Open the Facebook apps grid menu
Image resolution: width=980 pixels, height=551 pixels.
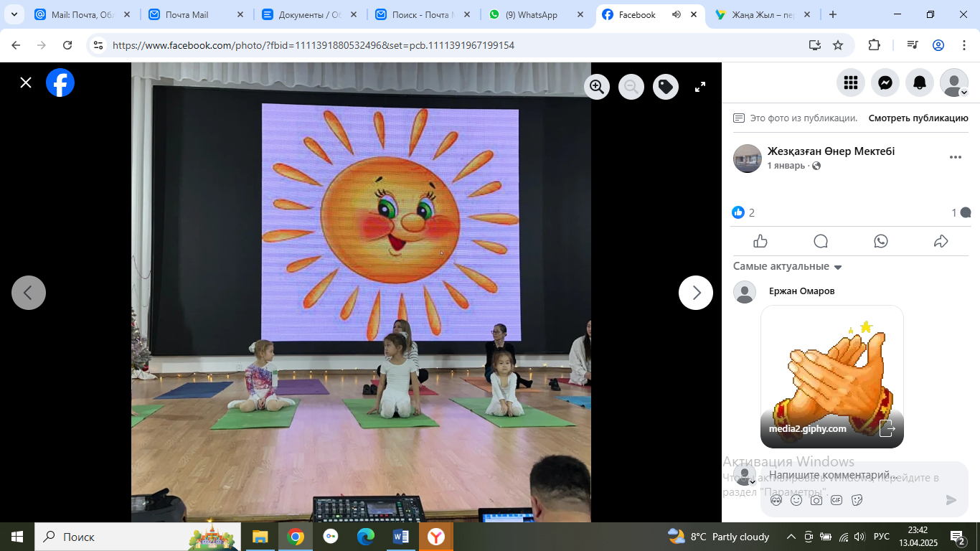[x=851, y=83]
